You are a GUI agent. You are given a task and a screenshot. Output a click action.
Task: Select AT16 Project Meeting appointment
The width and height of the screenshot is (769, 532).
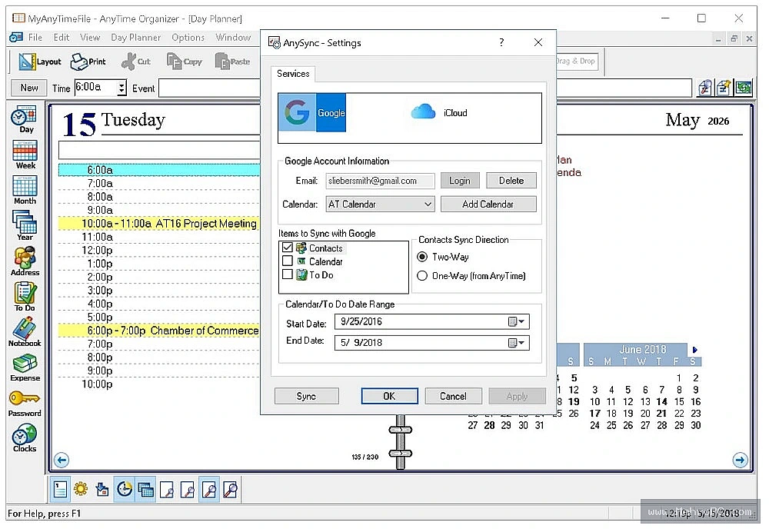pos(159,224)
